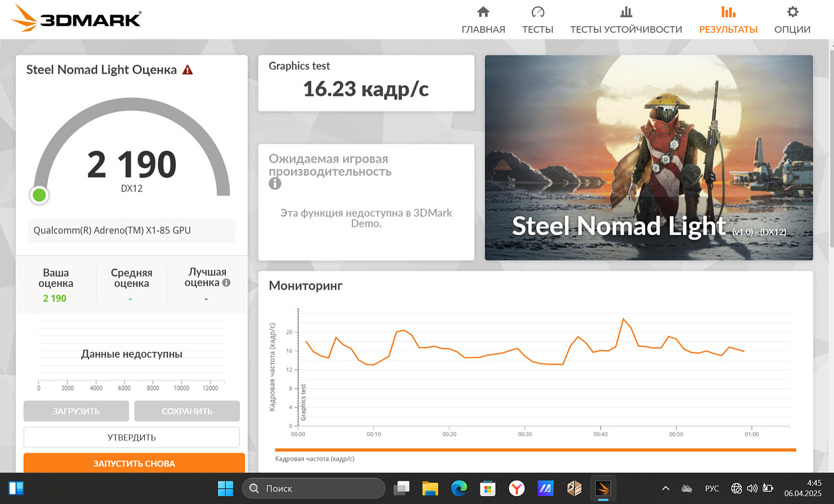The image size is (834, 504).
Task: Launch Microsoft Edge from taskbar
Action: (459, 488)
